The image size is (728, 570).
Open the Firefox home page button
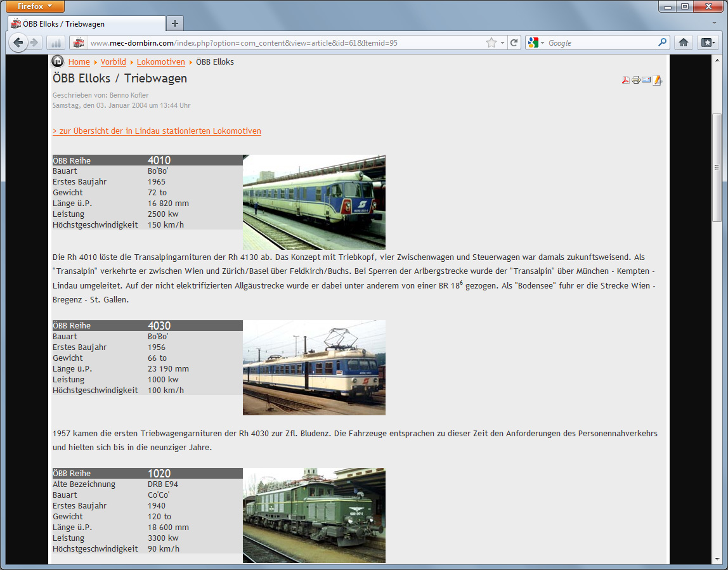(684, 42)
